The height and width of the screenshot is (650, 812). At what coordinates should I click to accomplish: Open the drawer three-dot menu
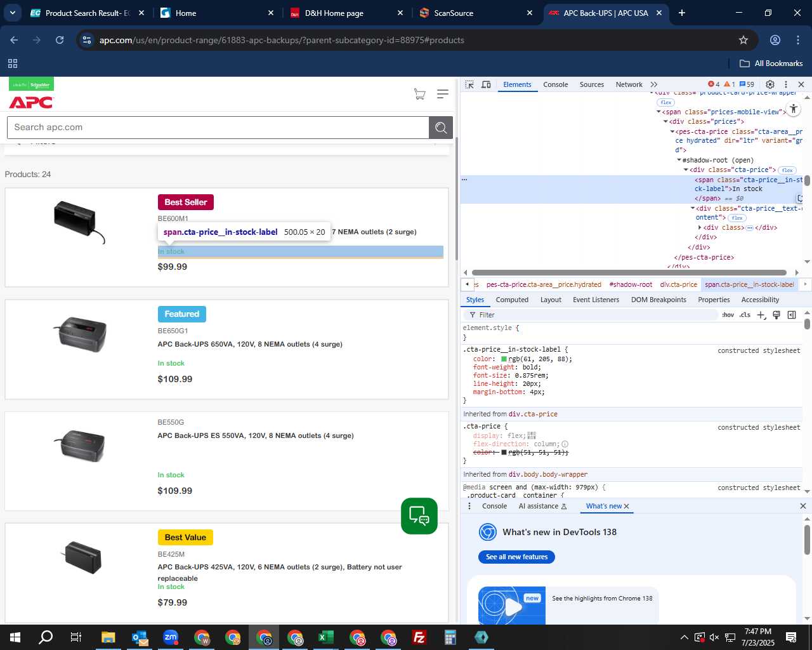click(x=469, y=506)
